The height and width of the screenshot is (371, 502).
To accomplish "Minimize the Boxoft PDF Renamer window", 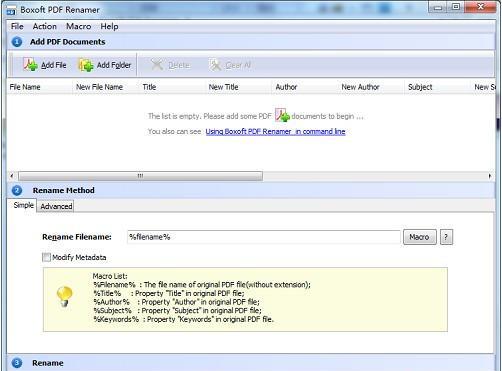I will [438, 7].
